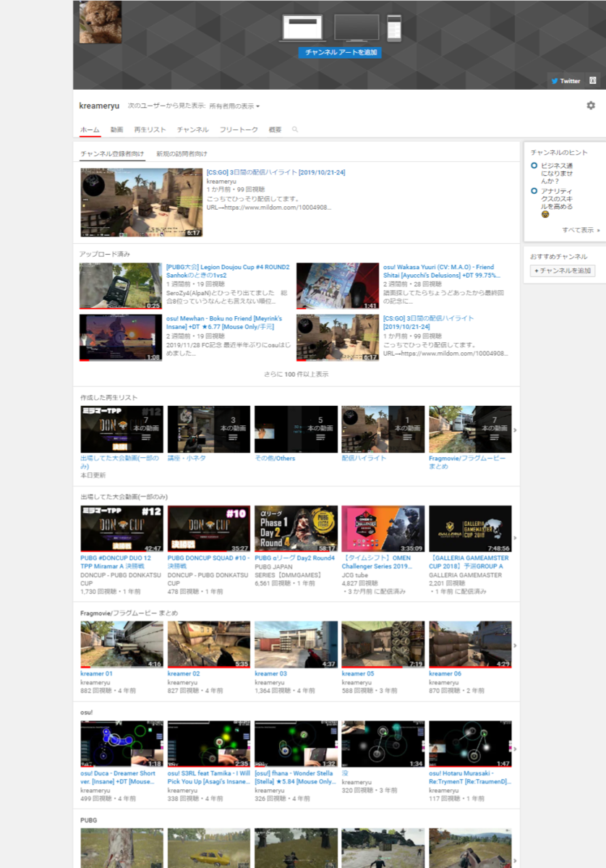
Task: Open チャンネル tab
Action: [x=192, y=129]
